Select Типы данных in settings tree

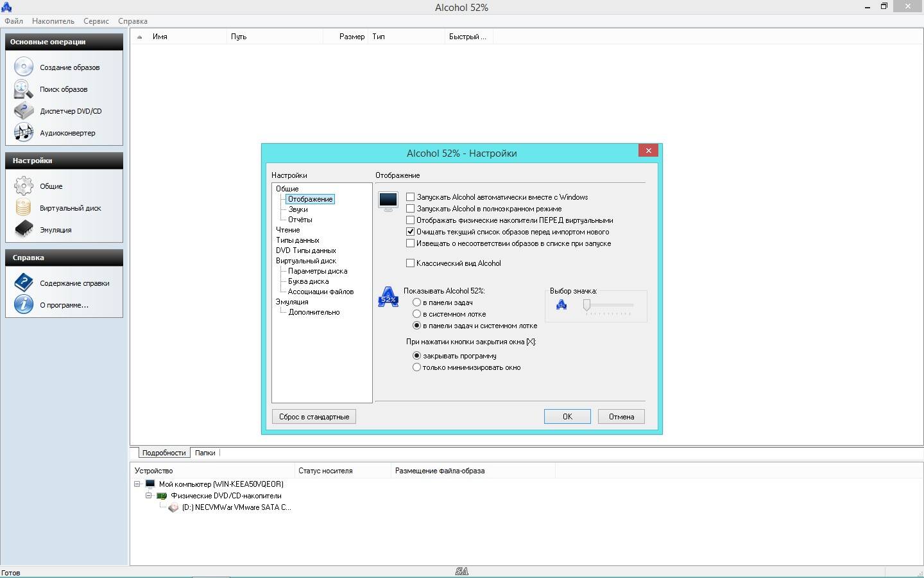298,240
